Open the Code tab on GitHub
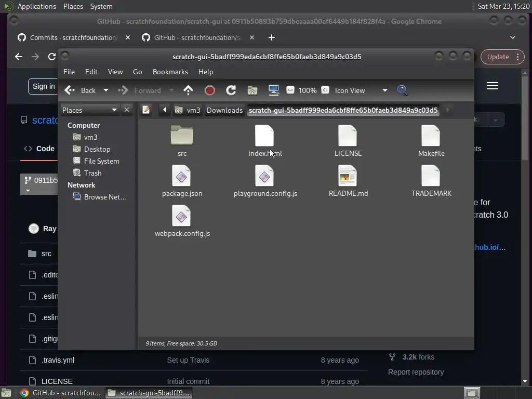The width and height of the screenshot is (532, 399). (x=39, y=149)
